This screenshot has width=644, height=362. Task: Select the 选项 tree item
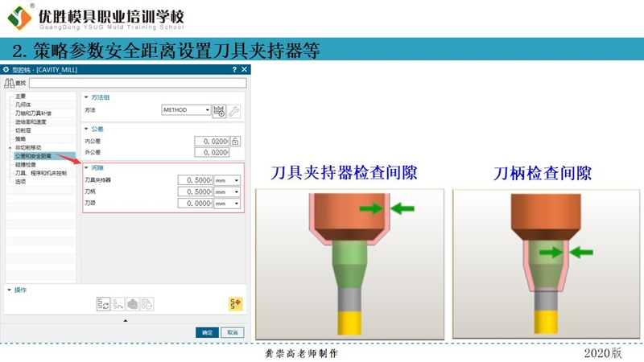coord(21,182)
